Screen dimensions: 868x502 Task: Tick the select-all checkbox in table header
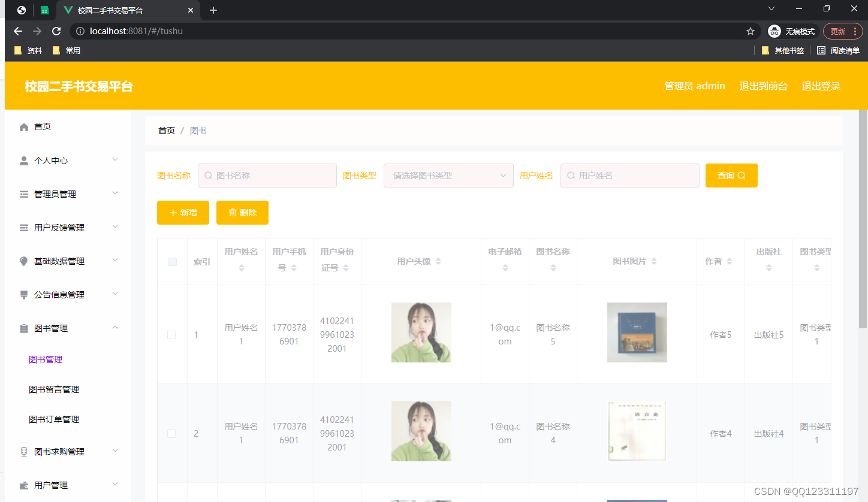pyautogui.click(x=173, y=262)
